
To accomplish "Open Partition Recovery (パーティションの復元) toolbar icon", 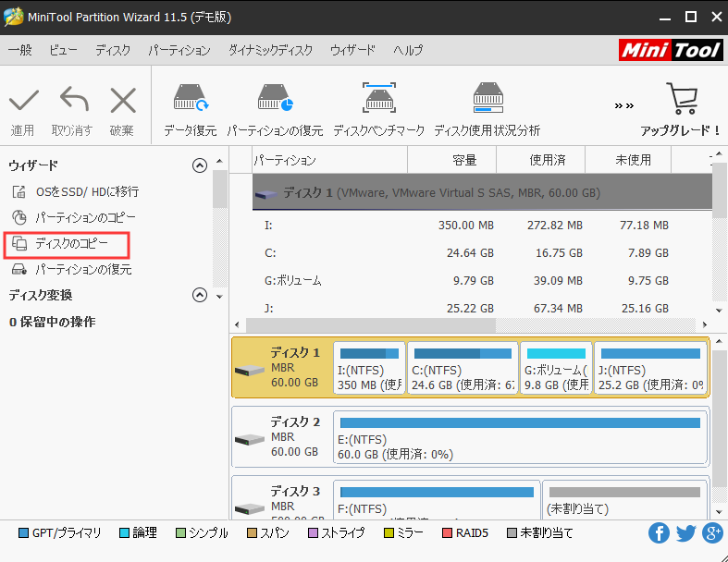I will [x=275, y=98].
